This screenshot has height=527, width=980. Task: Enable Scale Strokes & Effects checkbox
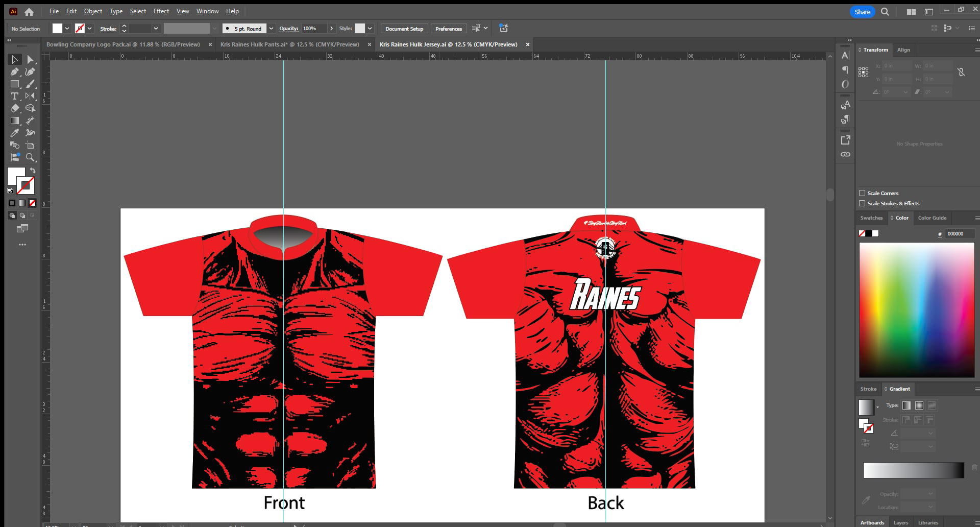coord(862,203)
